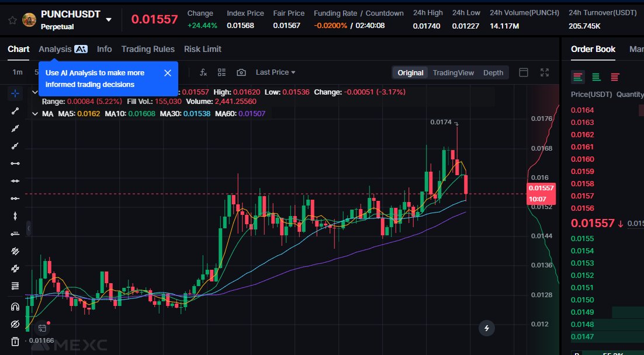Select the Order Book tab
Image resolution: width=644 pixels, height=355 pixels.
593,49
